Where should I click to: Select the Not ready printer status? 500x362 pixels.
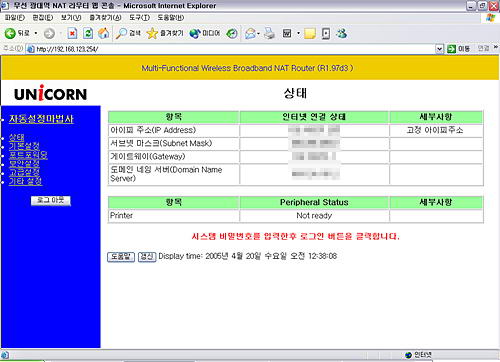314,216
